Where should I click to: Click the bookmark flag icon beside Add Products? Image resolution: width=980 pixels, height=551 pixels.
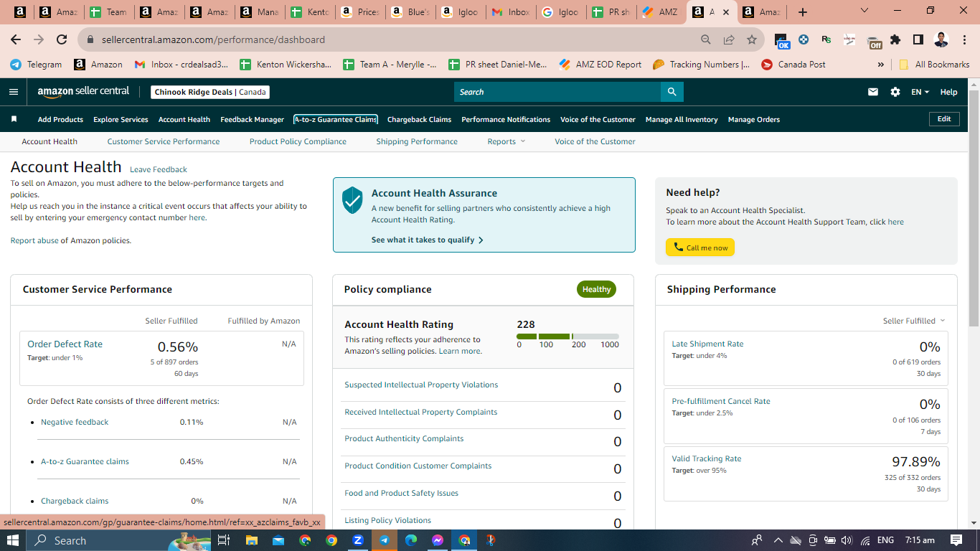pos(14,119)
